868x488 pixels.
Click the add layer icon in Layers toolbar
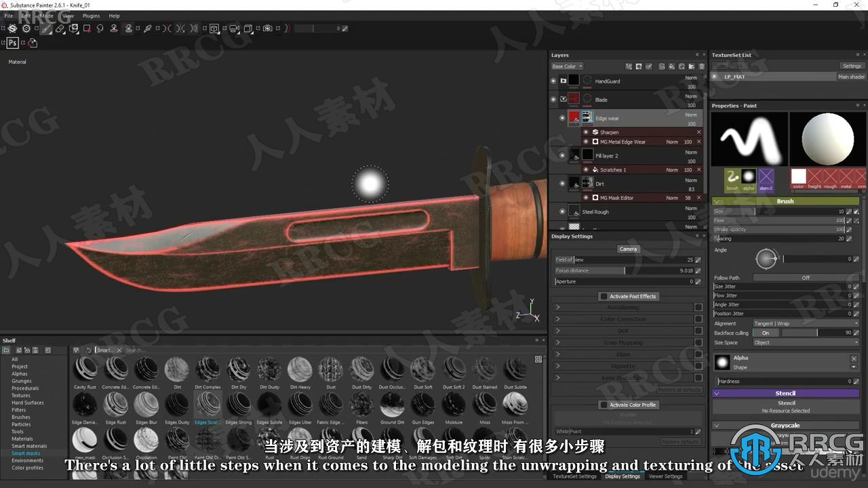click(662, 66)
